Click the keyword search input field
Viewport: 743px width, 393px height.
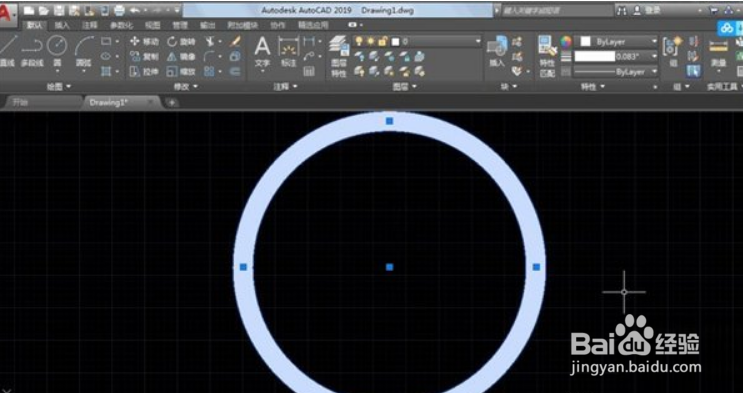point(557,10)
